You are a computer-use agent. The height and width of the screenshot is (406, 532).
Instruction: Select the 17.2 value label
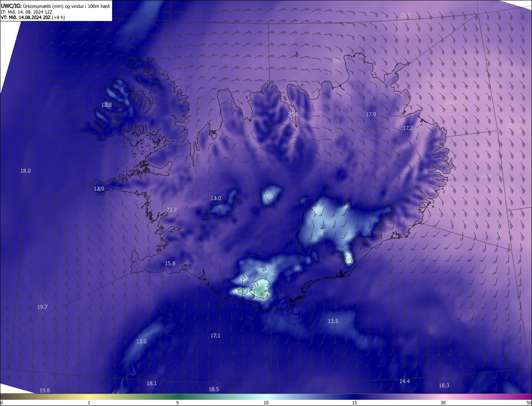[x=408, y=128]
